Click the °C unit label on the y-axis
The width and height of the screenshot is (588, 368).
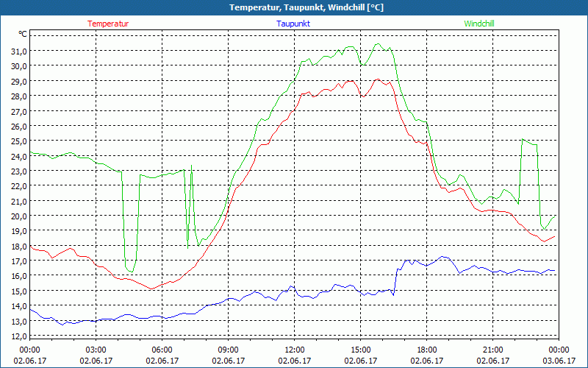[23, 34]
